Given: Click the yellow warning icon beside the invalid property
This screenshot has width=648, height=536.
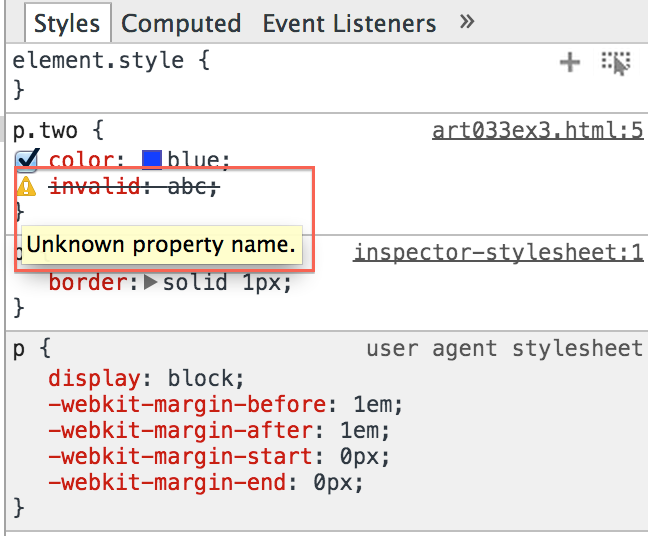Looking at the screenshot, I should click(x=26, y=186).
